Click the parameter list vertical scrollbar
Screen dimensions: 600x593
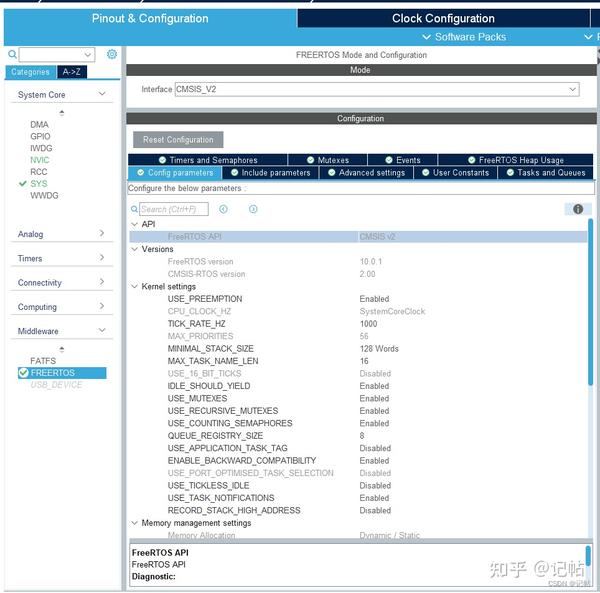[590, 302]
